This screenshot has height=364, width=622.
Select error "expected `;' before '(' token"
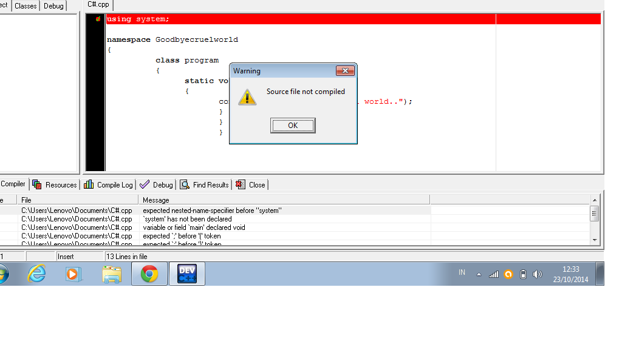click(182, 236)
